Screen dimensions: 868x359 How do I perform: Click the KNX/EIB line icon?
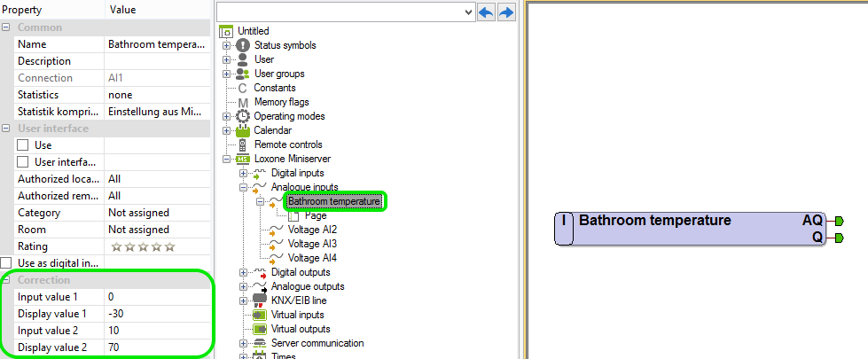[x=260, y=300]
